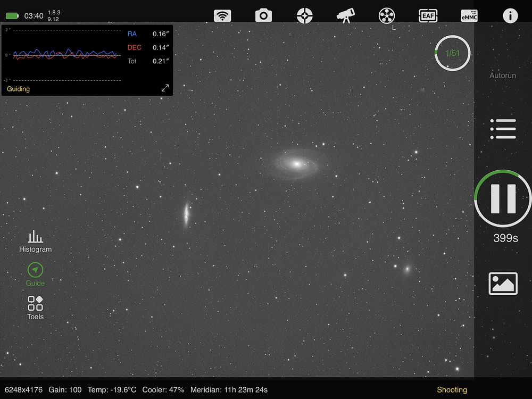Screen dimensions: 532x399
Task: Open the image gallery icon
Action: click(503, 284)
